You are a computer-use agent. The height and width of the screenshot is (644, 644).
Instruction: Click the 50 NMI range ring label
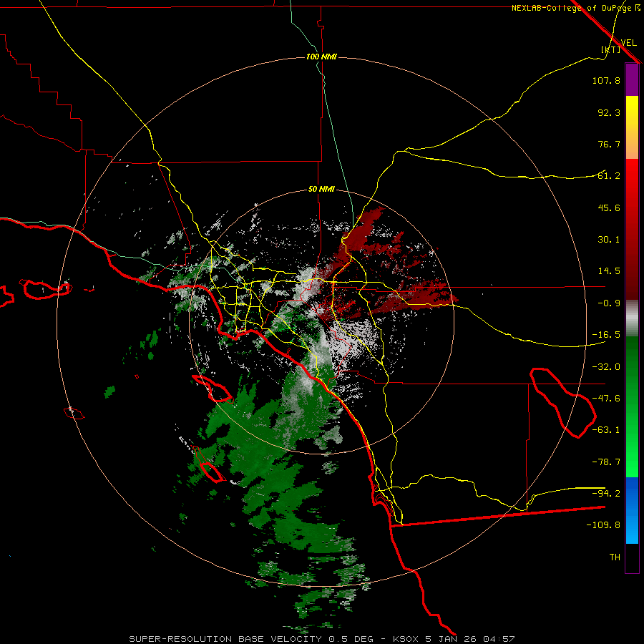coord(321,189)
